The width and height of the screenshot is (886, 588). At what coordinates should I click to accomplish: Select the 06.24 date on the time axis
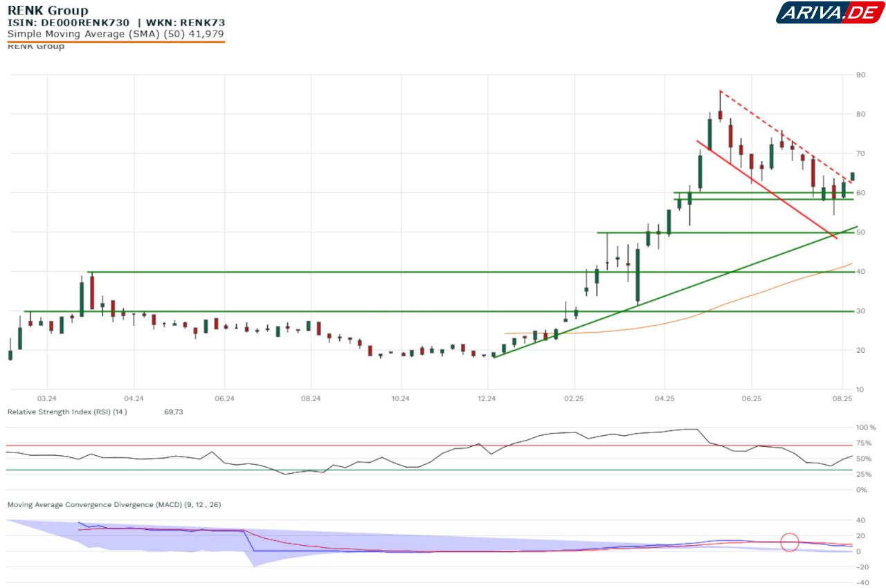coord(224,398)
